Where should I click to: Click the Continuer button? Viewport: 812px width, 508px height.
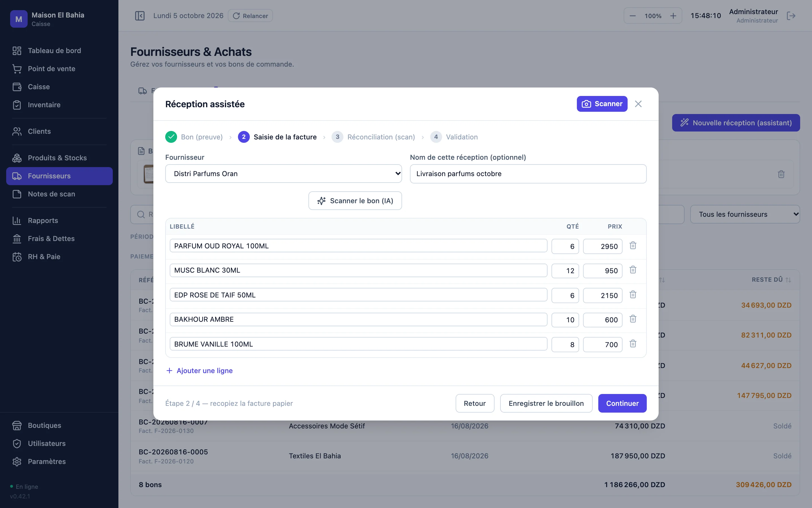point(622,403)
